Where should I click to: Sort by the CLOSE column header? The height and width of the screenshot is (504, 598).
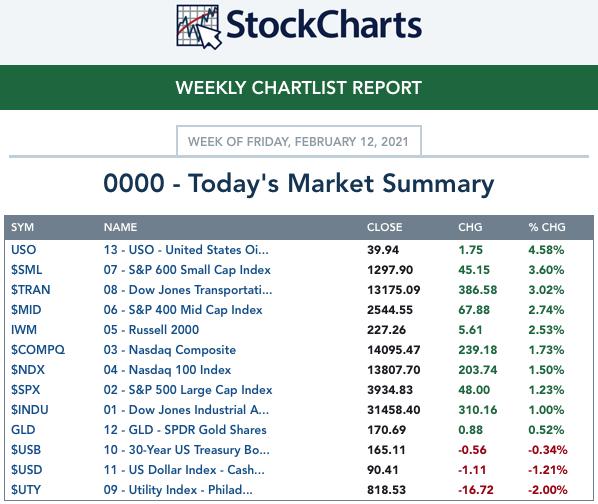coord(384,227)
